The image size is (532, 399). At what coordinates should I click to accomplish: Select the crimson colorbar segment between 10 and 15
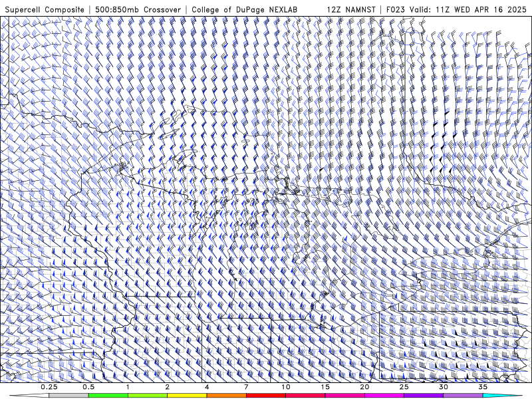(x=305, y=396)
